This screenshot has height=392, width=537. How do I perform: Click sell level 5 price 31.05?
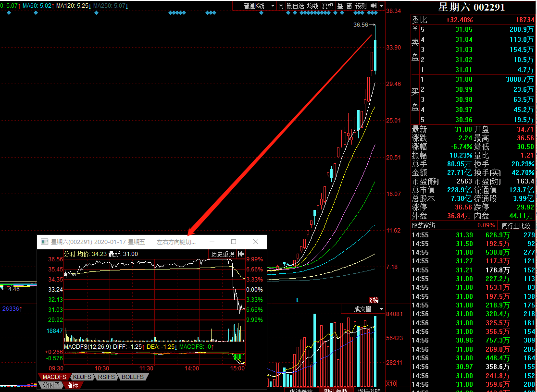pyautogui.click(x=464, y=29)
